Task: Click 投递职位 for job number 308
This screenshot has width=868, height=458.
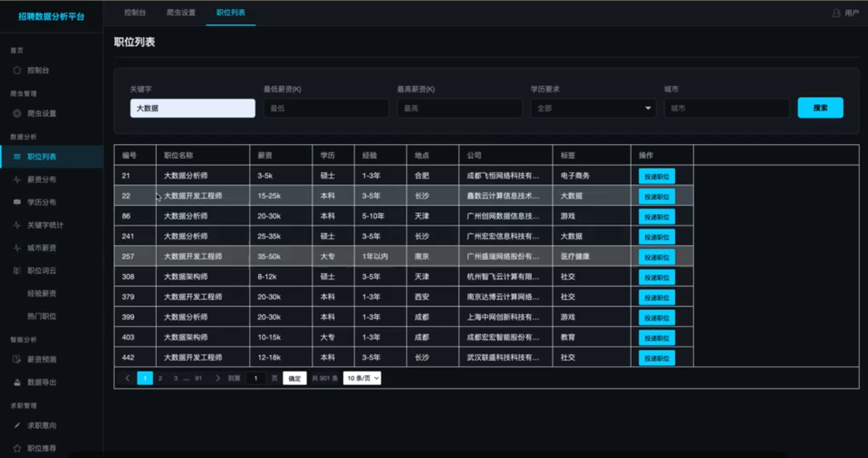Action: 657,277
